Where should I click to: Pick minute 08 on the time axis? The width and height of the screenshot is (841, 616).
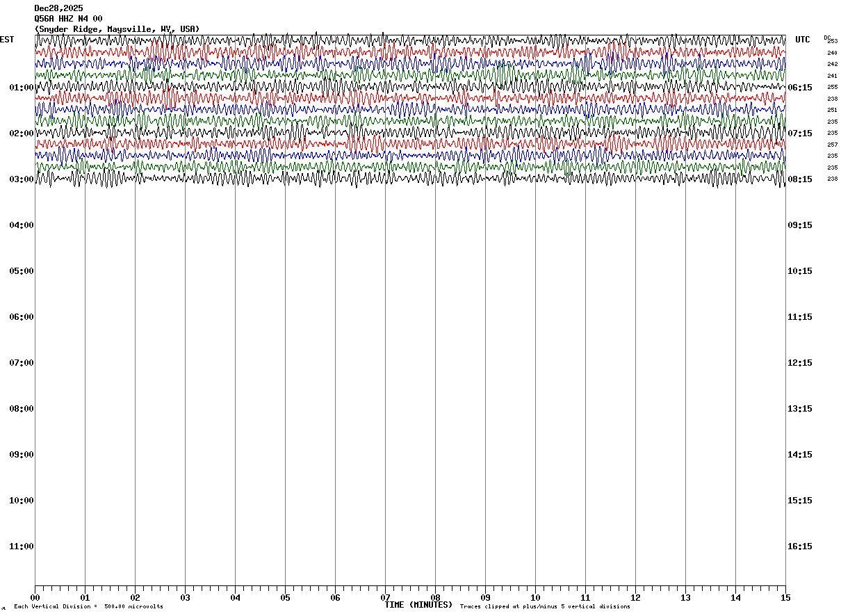click(x=435, y=598)
